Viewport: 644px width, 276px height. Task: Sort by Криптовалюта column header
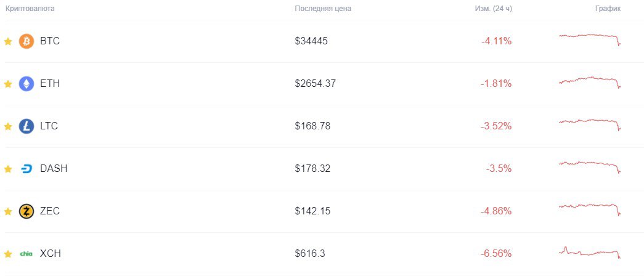[30, 9]
